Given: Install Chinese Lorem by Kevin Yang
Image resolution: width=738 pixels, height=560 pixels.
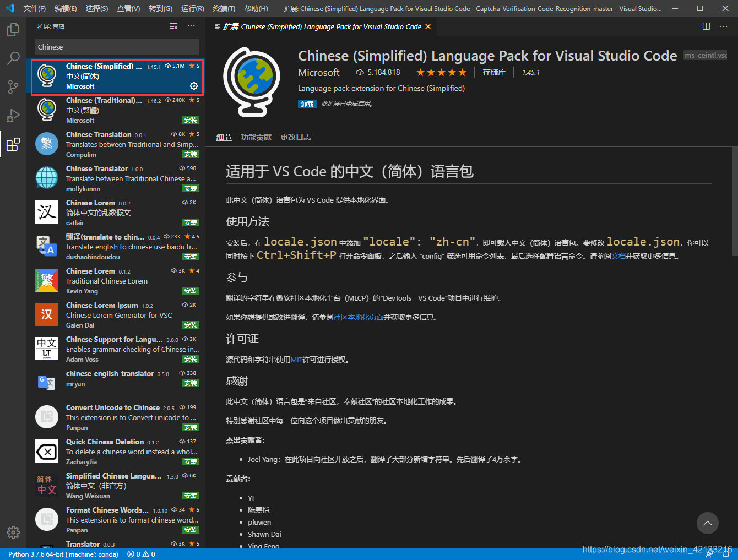Looking at the screenshot, I should (191, 291).
